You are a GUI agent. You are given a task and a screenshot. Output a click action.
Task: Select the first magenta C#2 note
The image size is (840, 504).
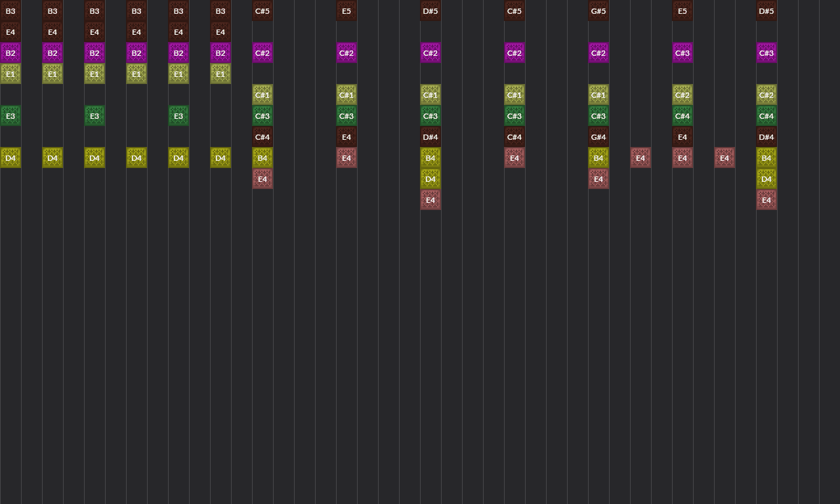tap(262, 52)
